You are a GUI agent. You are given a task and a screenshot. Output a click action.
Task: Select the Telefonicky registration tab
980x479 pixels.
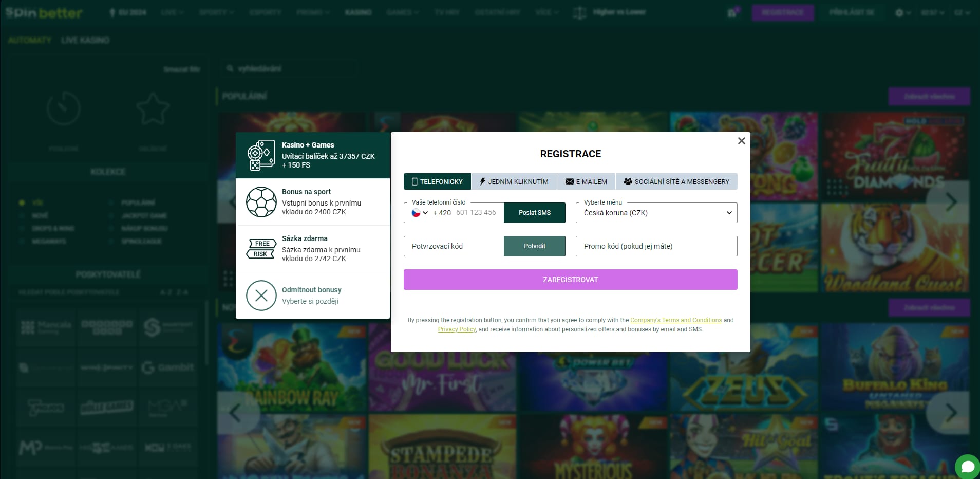click(x=437, y=181)
